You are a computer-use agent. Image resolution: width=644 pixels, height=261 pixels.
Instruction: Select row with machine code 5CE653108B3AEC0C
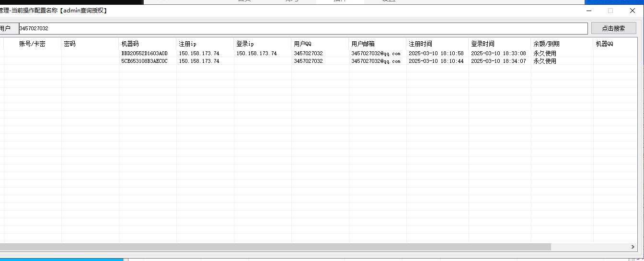144,61
